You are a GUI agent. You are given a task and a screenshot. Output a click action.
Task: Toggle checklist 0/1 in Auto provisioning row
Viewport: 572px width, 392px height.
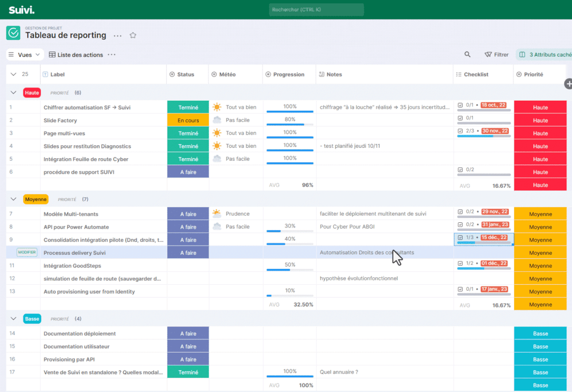coord(460,289)
